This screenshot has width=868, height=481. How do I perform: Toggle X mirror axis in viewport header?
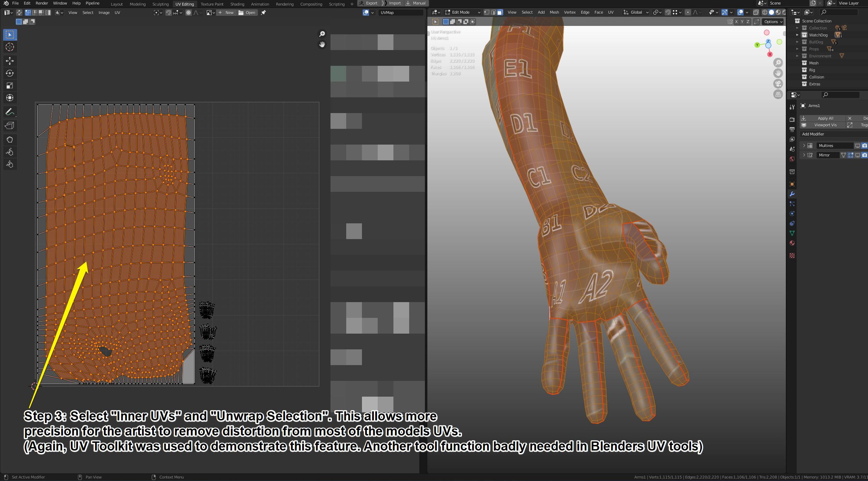[737, 22]
